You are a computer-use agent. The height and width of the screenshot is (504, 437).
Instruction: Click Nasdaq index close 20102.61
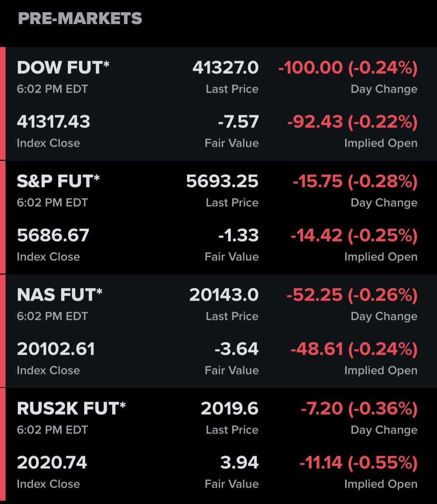pos(56,349)
